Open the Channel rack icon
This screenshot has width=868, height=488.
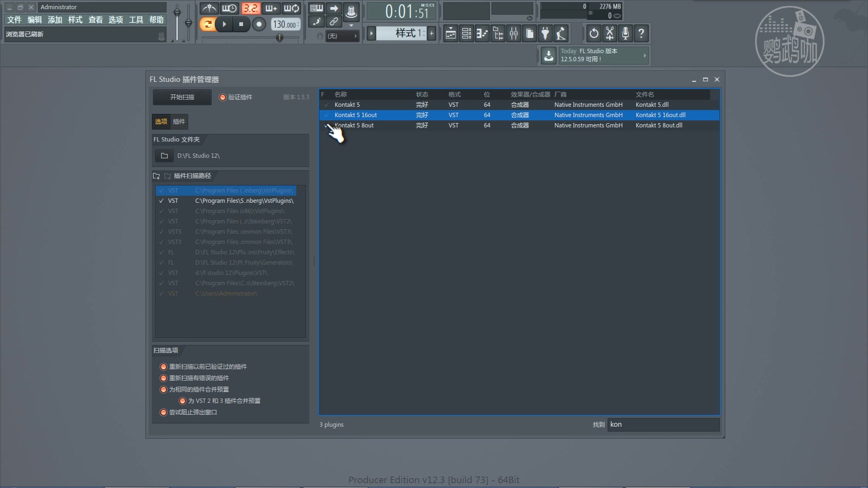(x=465, y=34)
